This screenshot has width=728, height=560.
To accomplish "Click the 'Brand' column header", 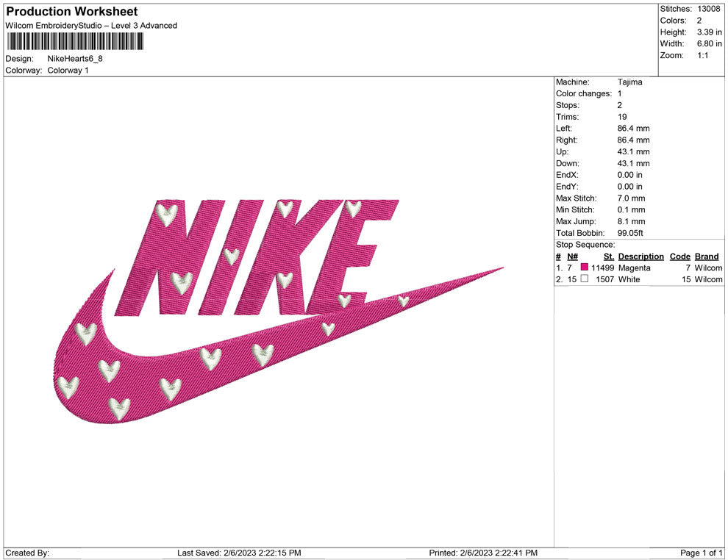I will (707, 256).
